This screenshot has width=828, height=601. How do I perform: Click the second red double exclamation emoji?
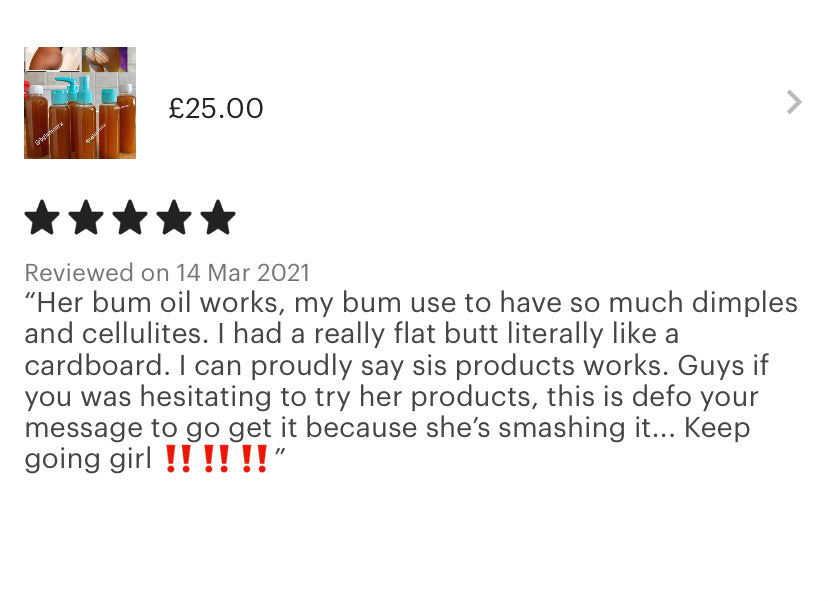click(x=216, y=458)
